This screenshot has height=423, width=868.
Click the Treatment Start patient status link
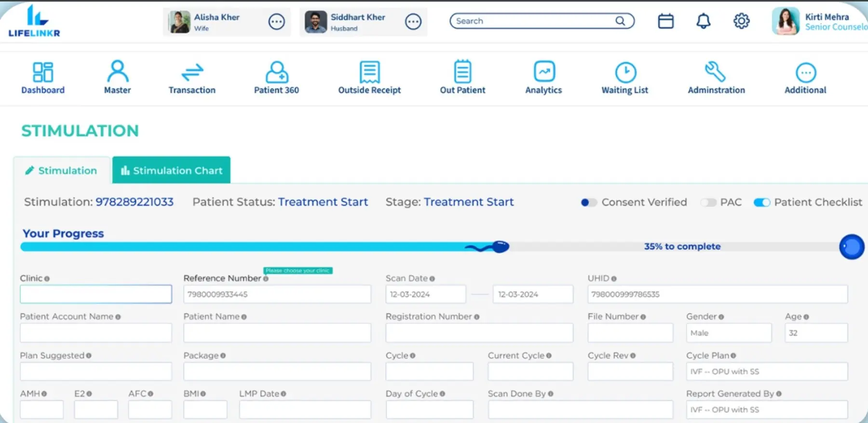323,202
